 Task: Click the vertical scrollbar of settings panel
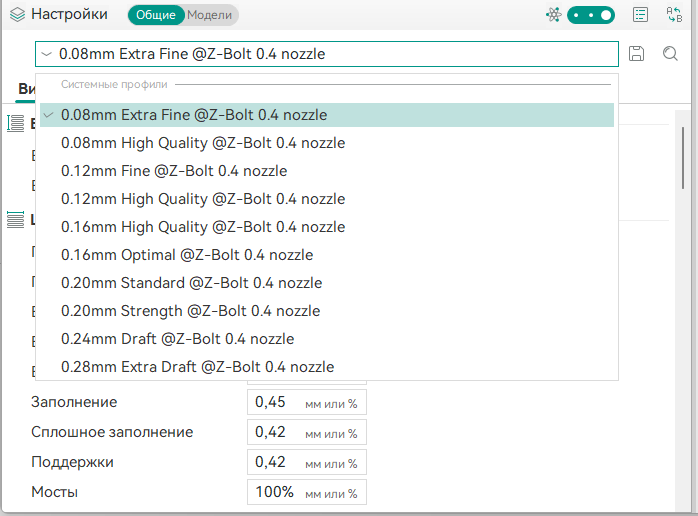683,158
